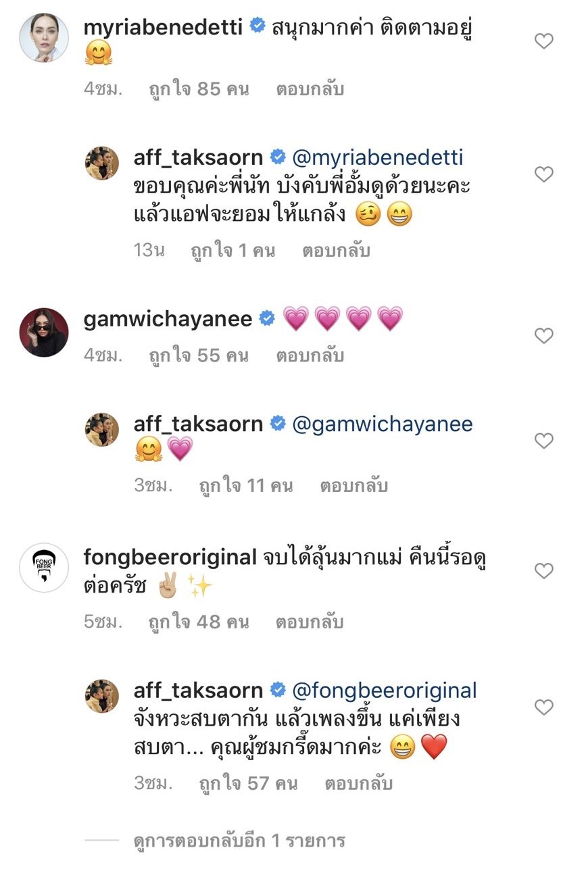Open the @myriabenedetti mention link
588x873 pixels.
(x=377, y=157)
